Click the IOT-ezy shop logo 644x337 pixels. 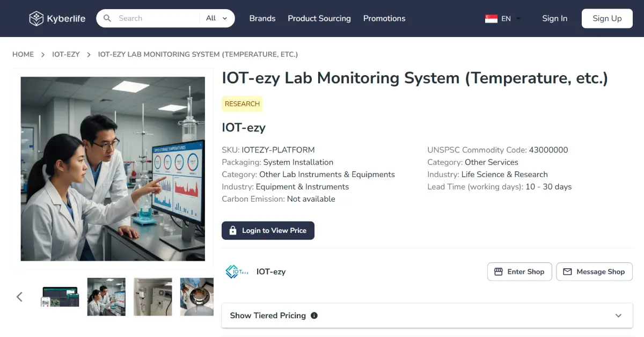point(237,272)
